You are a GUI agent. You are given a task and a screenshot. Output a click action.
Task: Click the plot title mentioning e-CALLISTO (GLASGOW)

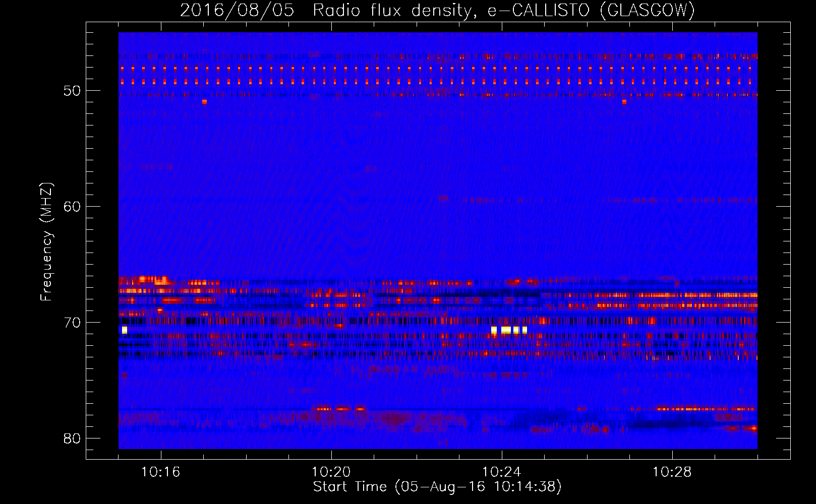coord(437,10)
